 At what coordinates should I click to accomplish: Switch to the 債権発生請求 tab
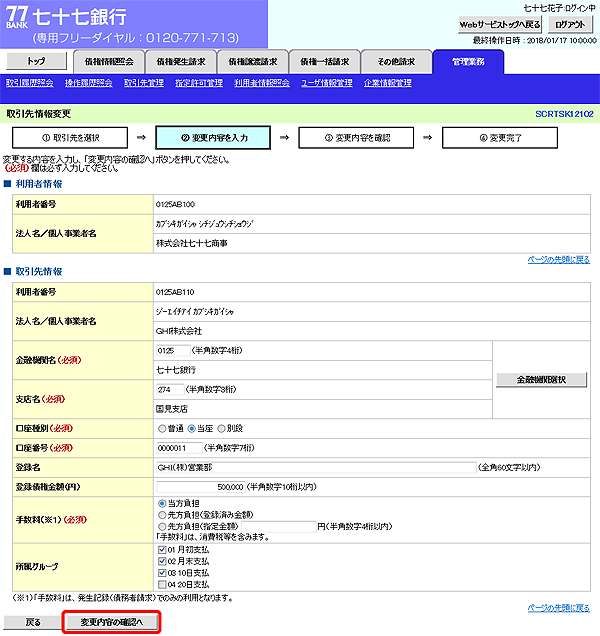[x=181, y=62]
